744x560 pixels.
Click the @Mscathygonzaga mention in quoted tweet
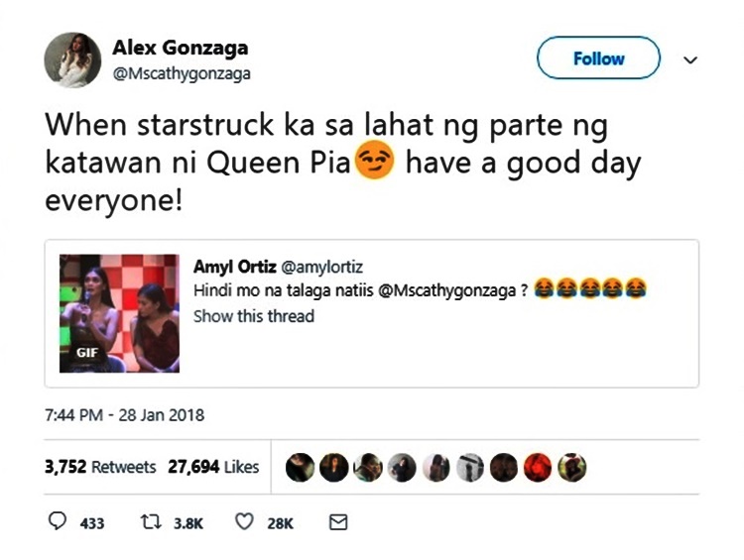pos(447,290)
